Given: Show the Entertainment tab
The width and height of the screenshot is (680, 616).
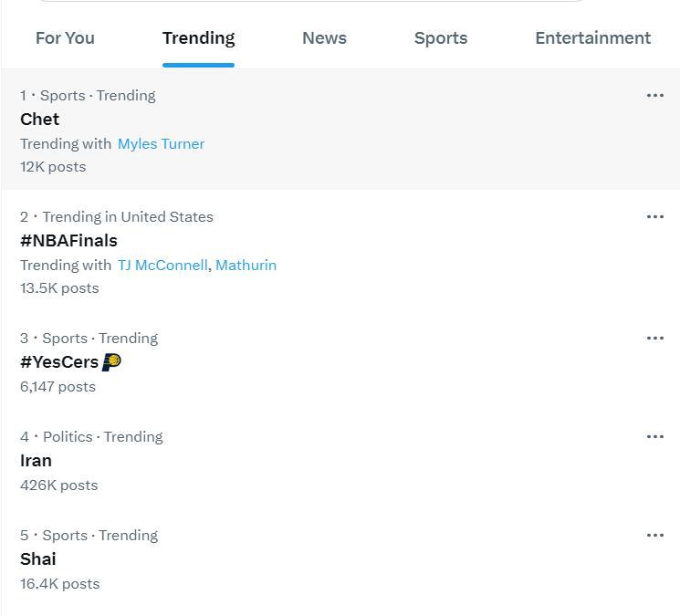Looking at the screenshot, I should 592,38.
